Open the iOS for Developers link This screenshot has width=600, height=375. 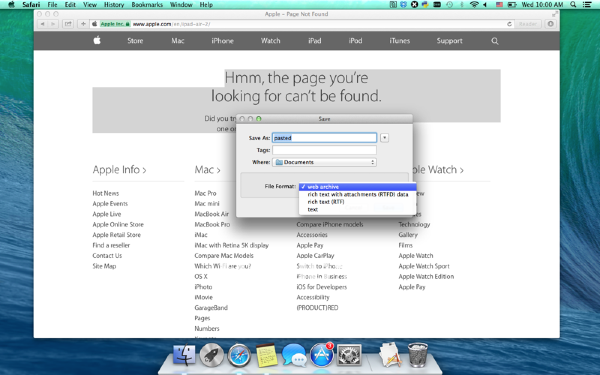(x=322, y=287)
